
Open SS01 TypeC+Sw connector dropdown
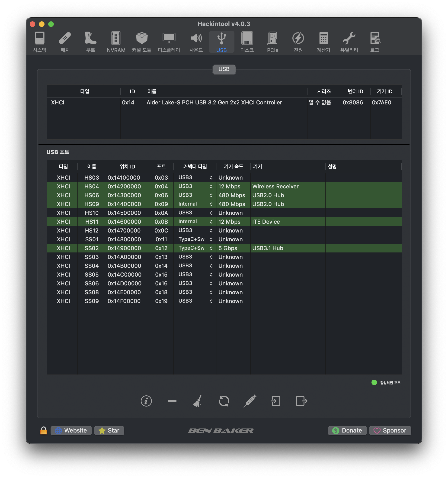point(195,239)
